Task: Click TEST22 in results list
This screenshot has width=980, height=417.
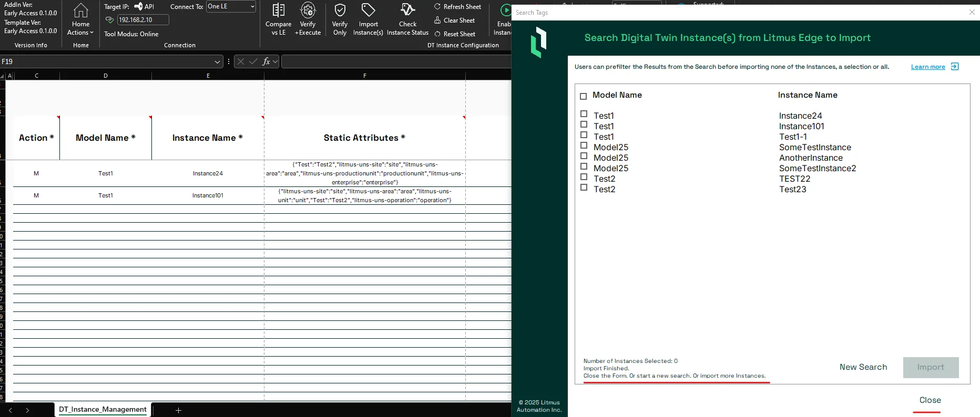Action: pyautogui.click(x=794, y=179)
